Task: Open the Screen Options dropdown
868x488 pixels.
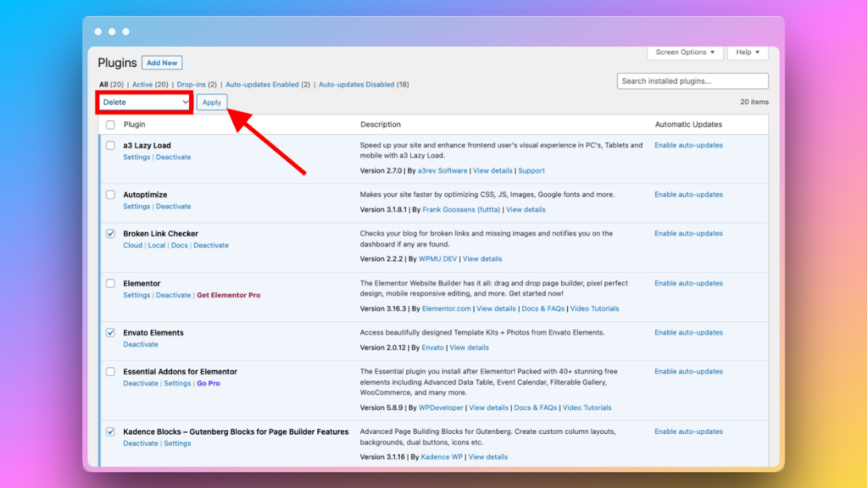Action: click(685, 52)
